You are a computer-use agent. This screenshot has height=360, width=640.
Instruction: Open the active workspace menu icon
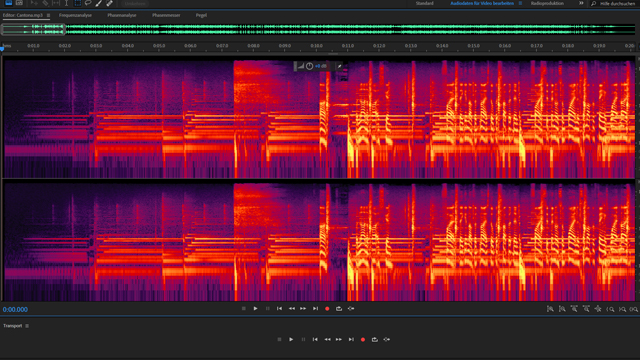(520, 3)
